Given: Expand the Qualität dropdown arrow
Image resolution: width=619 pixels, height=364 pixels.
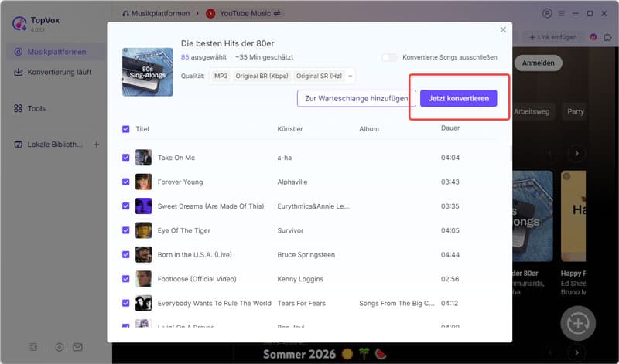Looking at the screenshot, I should coord(350,76).
